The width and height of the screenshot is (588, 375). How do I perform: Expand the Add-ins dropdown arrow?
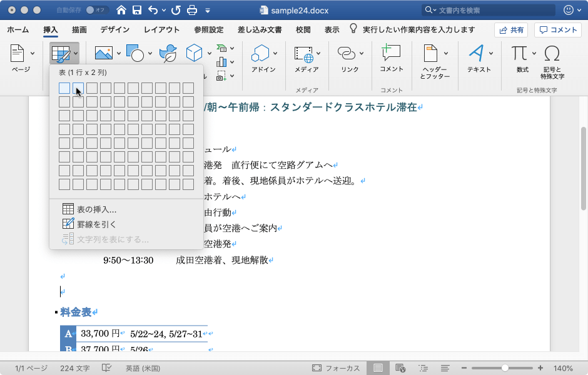coord(275,53)
